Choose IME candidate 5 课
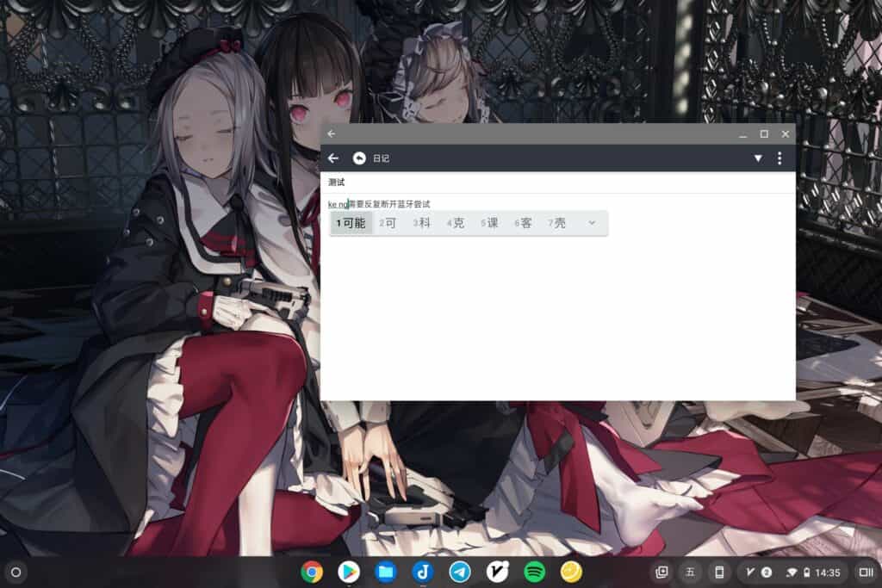Screen dimensions: 882x588 (489, 223)
